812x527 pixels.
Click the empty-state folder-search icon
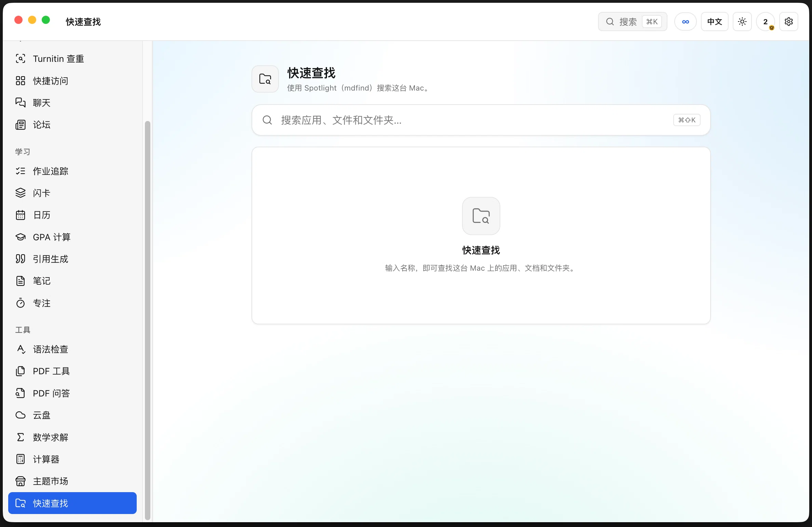click(481, 216)
